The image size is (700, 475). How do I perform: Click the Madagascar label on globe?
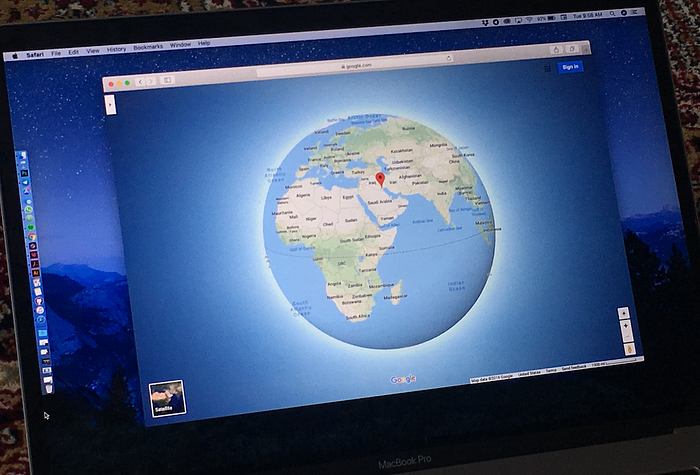coord(395,296)
